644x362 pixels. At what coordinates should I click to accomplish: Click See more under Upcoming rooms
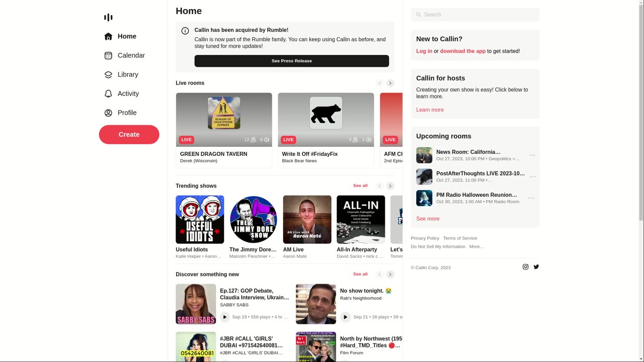(x=428, y=219)
